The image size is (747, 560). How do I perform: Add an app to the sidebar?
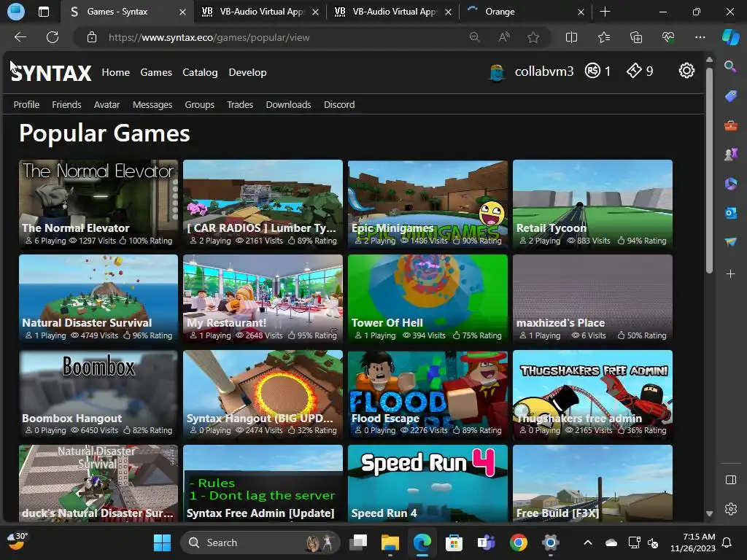(x=730, y=274)
